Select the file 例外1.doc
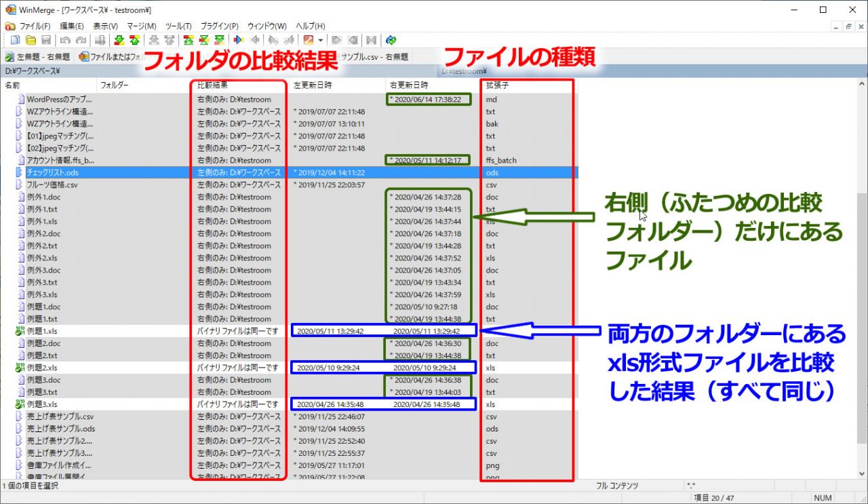The height and width of the screenshot is (504, 868). [x=46, y=197]
